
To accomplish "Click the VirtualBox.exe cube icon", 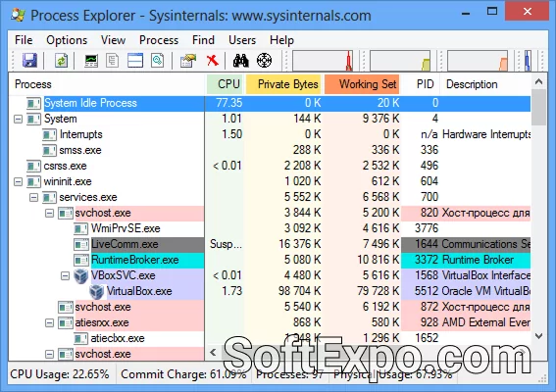I will 96,291.
